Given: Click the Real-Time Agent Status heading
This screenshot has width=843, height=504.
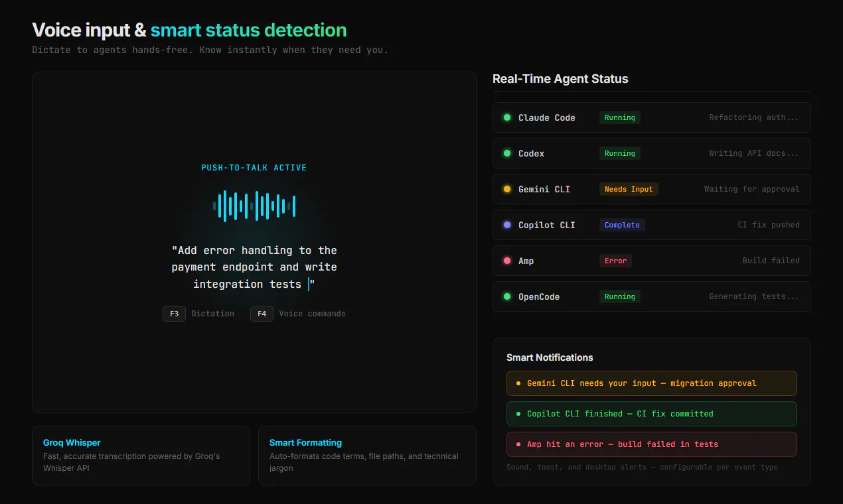Looking at the screenshot, I should 560,79.
